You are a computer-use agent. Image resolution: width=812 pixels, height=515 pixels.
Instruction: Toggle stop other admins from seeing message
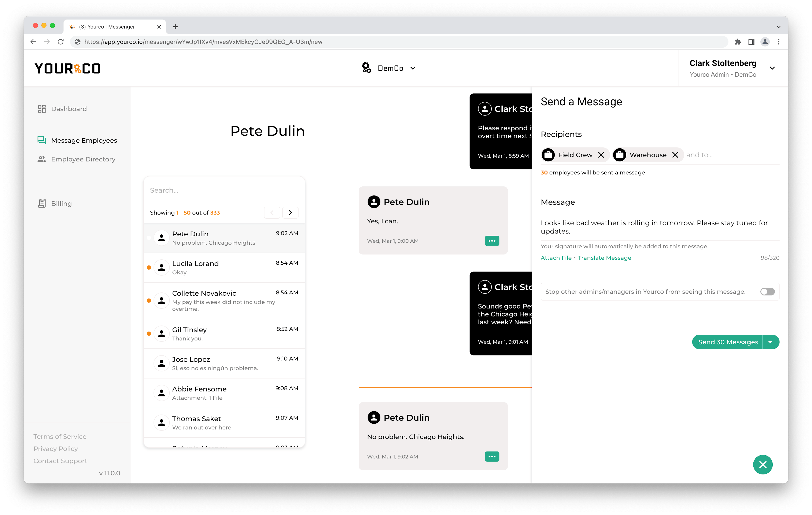coord(767,291)
